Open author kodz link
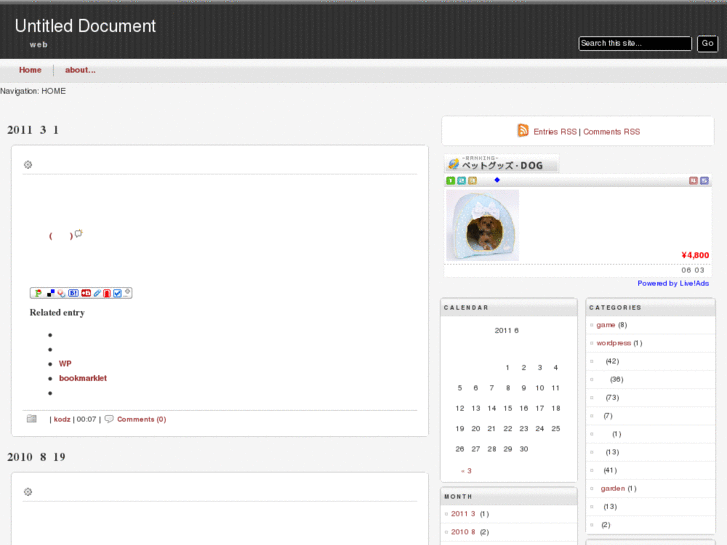This screenshot has width=727, height=545. [x=62, y=419]
